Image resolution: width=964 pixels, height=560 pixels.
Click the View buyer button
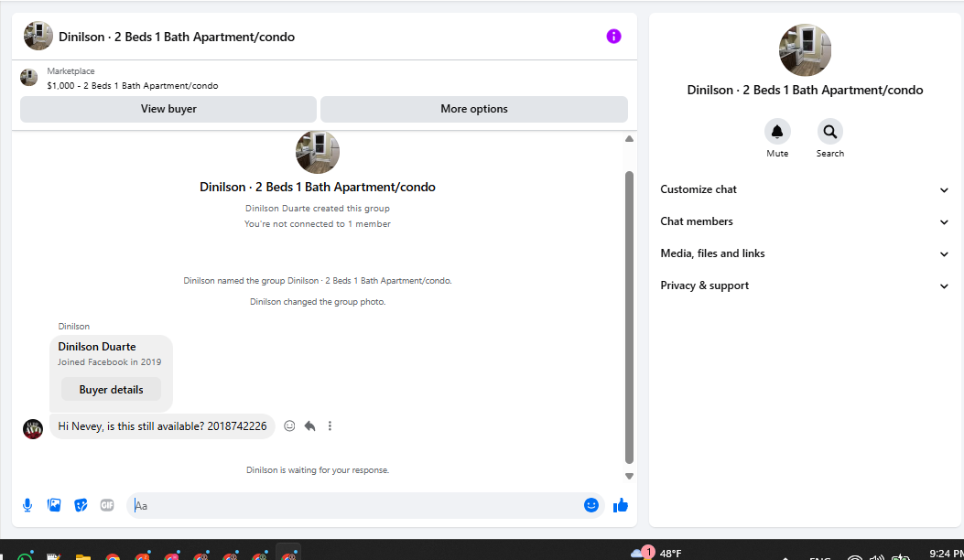[168, 109]
